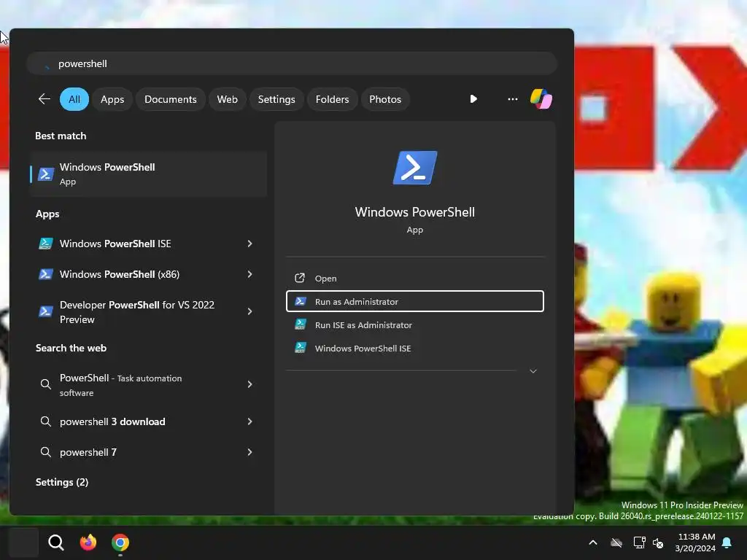
Task: Switch to the Documents filter tab
Action: [171, 99]
